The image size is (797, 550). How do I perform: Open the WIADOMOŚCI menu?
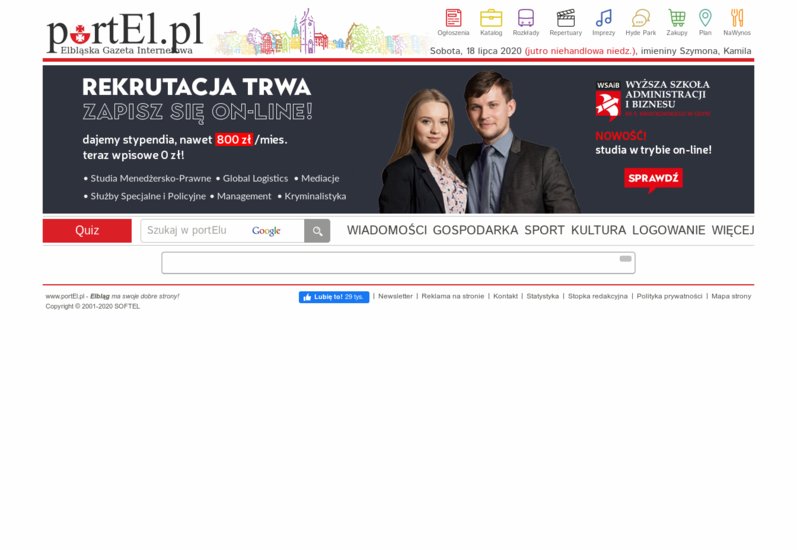[387, 230]
